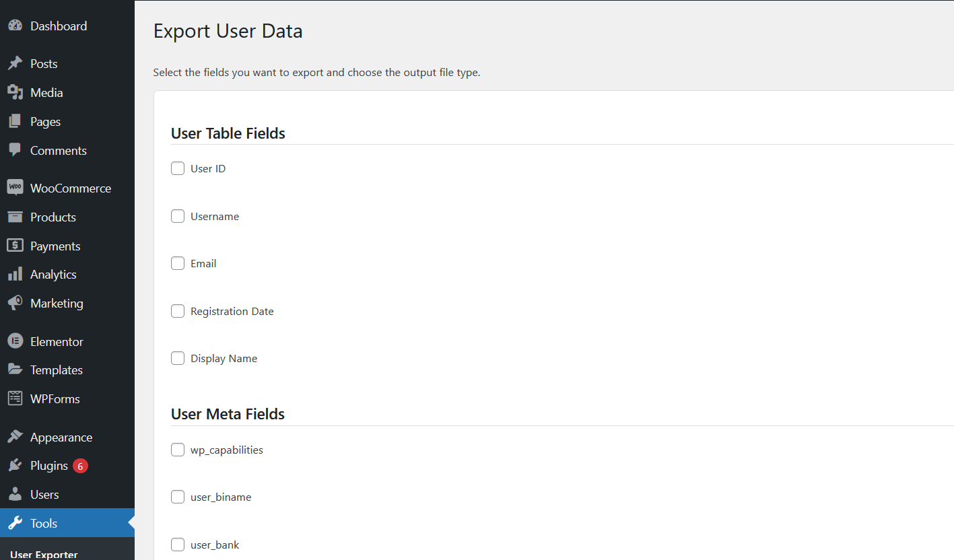Tick the wp_capabilities meta field checkbox
The image size is (954, 560).
coord(178,450)
